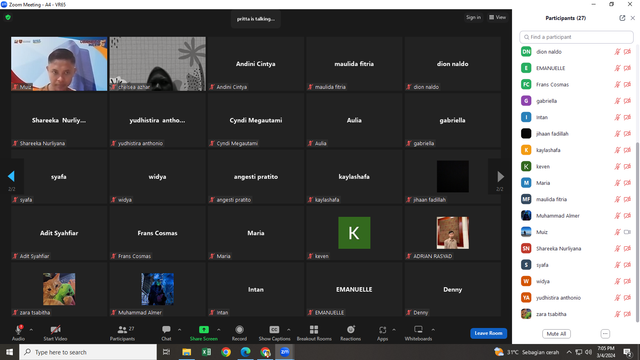
Task: Toggle mute for Maria in list
Action: tap(618, 183)
